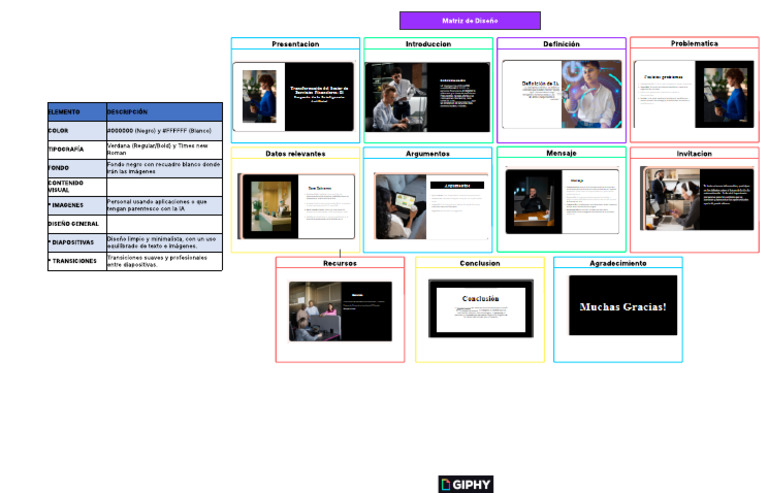Open the Invitacion slide thumbnail
Image resolution: width=768 pixels, height=493 pixels.
[697, 198]
